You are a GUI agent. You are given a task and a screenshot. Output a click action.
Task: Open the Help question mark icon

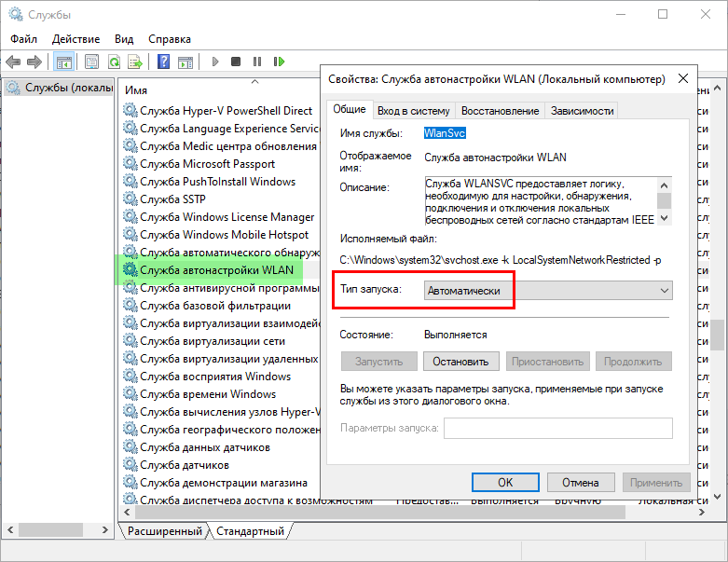(163, 62)
